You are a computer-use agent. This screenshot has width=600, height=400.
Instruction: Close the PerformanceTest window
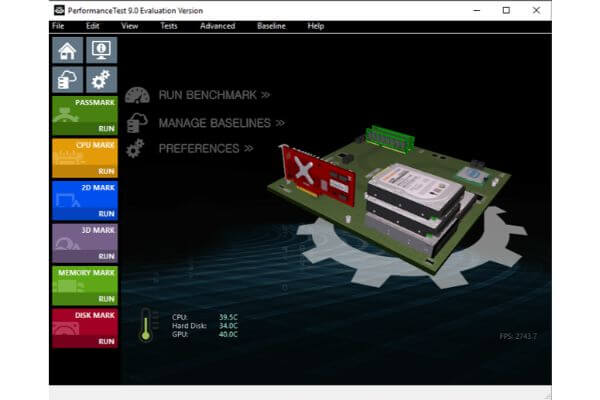pos(536,10)
